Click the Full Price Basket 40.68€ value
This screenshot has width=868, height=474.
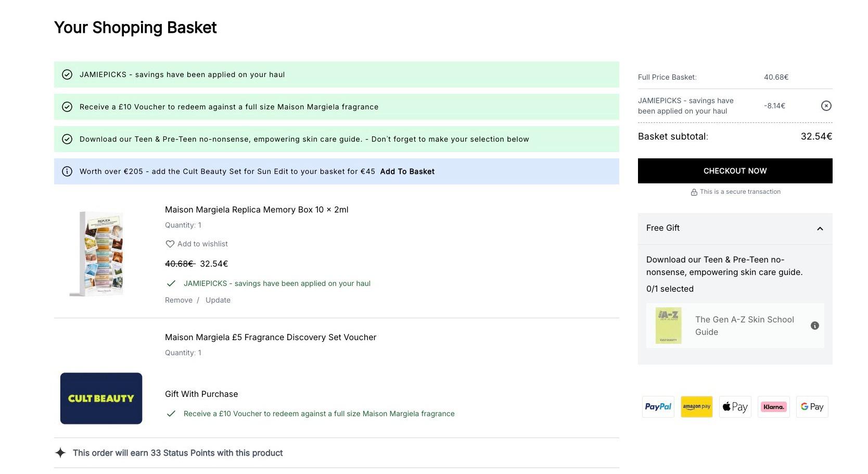pos(776,77)
